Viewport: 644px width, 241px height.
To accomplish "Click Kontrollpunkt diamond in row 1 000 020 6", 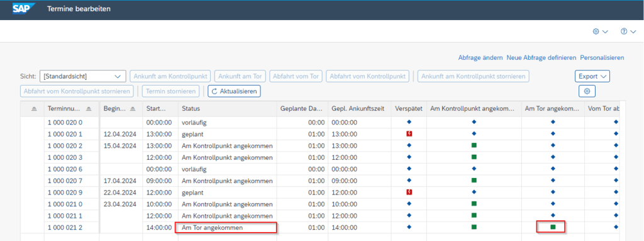I will pyautogui.click(x=474, y=169).
